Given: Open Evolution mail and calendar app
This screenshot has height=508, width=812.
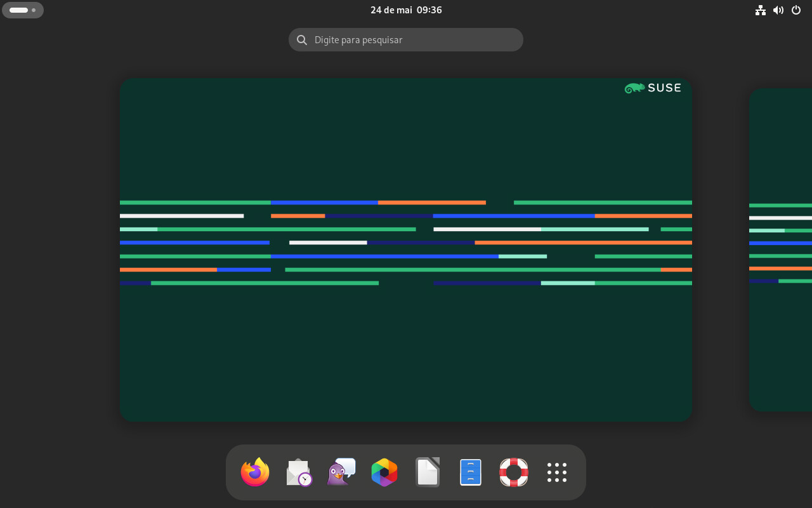Looking at the screenshot, I should (298, 472).
